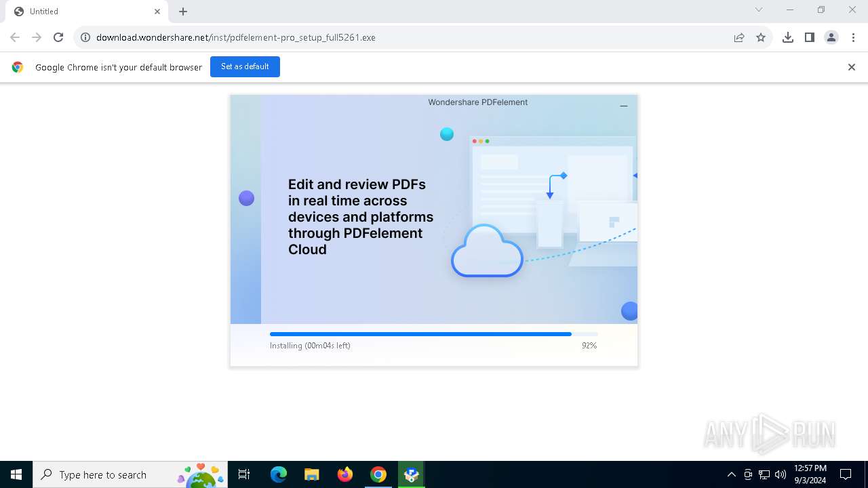Toggle Chrome side panel
The width and height of the screenshot is (868, 488).
click(810, 37)
